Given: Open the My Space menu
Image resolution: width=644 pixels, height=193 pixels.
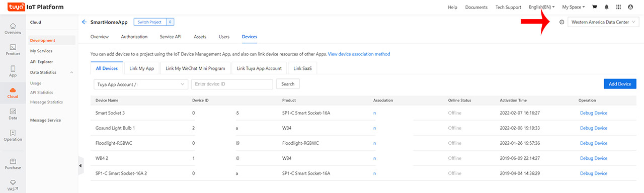Looking at the screenshot, I should tap(574, 7).
